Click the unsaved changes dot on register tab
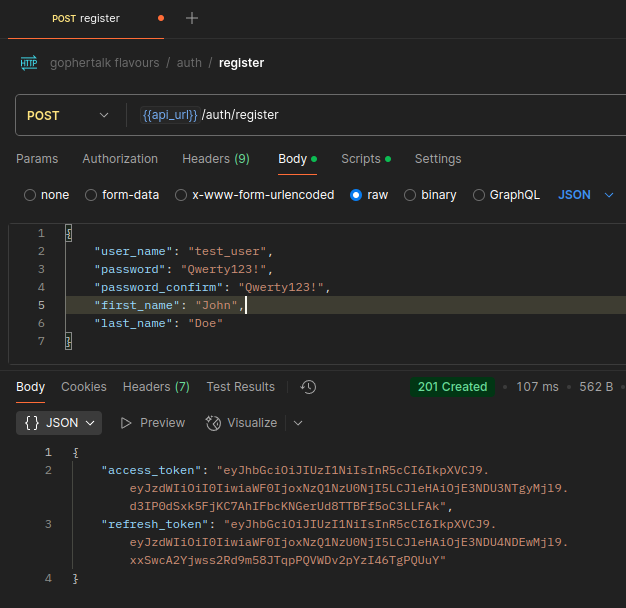Screen dimensions: 626x608 click(x=161, y=18)
